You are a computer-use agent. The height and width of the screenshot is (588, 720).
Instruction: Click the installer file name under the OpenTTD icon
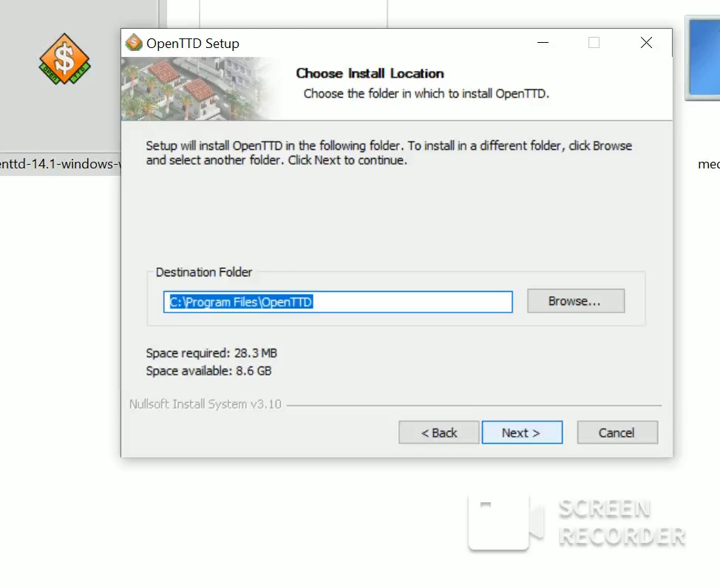pyautogui.click(x=60, y=164)
